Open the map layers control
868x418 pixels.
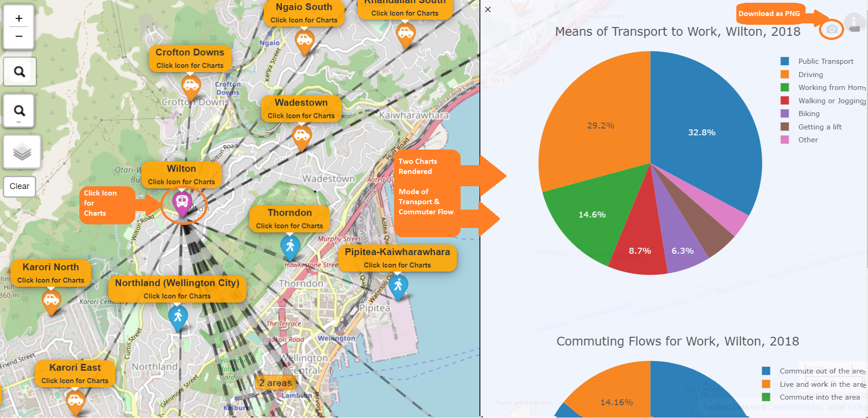[22, 151]
